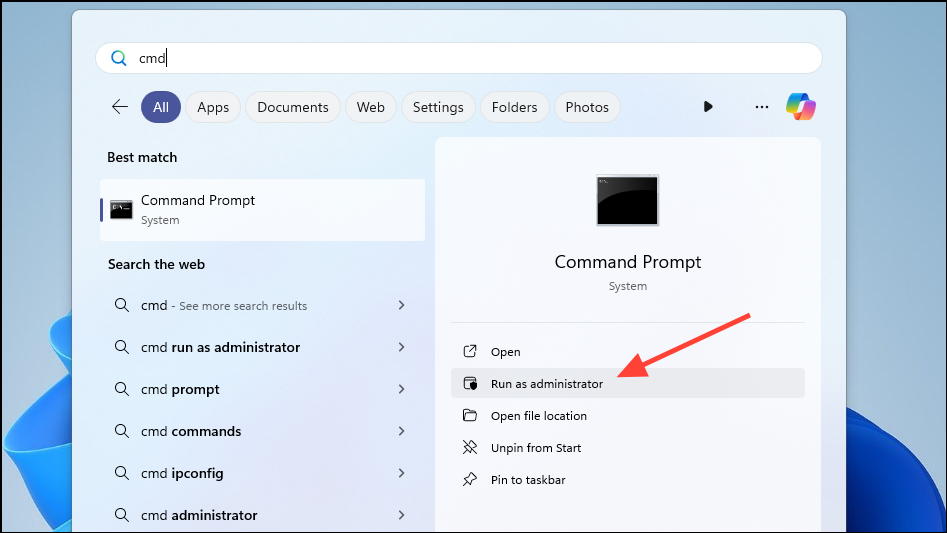Choose Pin to taskbar
Viewport: 947px width, 533px height.
[x=628, y=479]
